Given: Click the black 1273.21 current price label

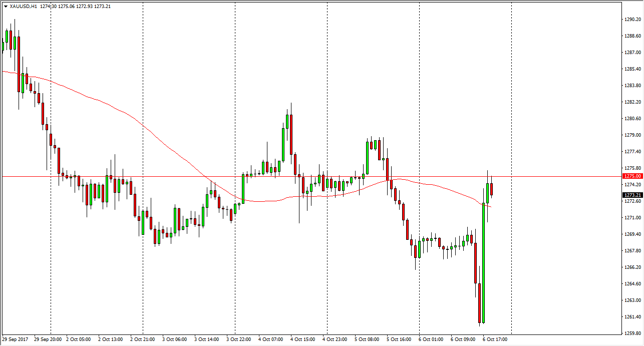Looking at the screenshot, I should pyautogui.click(x=631, y=195).
